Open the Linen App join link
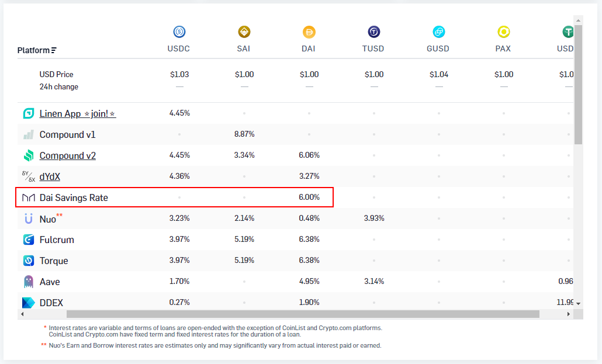The height and width of the screenshot is (364, 602). click(78, 114)
